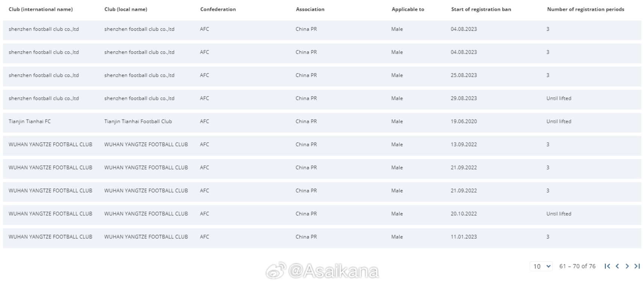Click the Club (local name) header
The image size is (644, 284).
[x=126, y=9]
